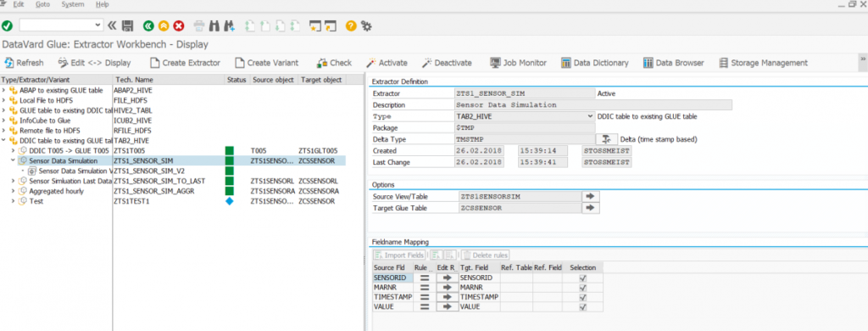Click the Description field Sensor Data Simulation
Image resolution: width=868 pixels, height=331 pixels.
coord(593,104)
